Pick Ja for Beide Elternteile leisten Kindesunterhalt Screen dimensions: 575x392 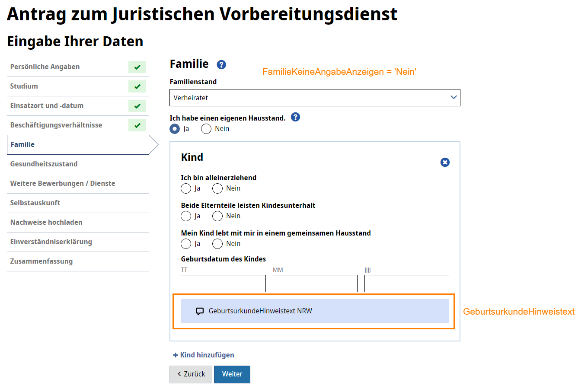(x=186, y=216)
